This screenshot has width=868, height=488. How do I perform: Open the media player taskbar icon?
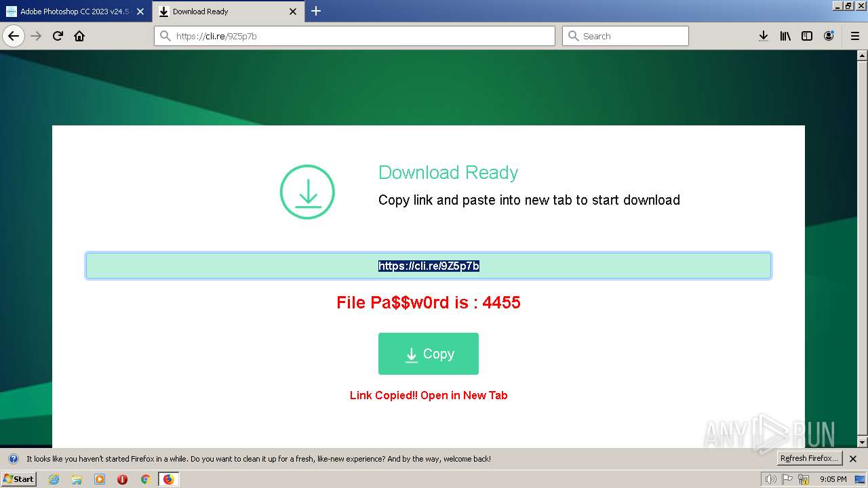pyautogui.click(x=100, y=479)
